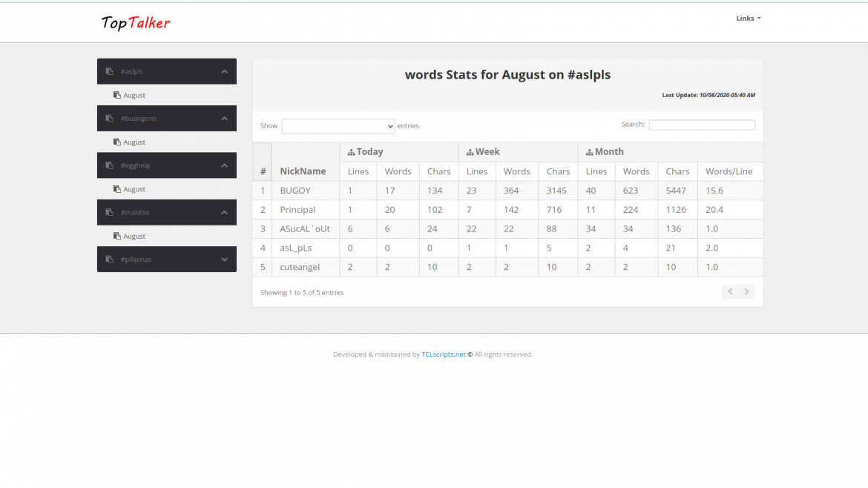Click the words Stats page heading

(507, 75)
